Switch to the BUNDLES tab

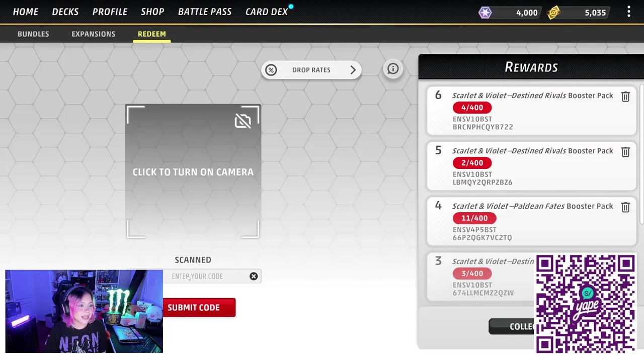[x=33, y=34]
